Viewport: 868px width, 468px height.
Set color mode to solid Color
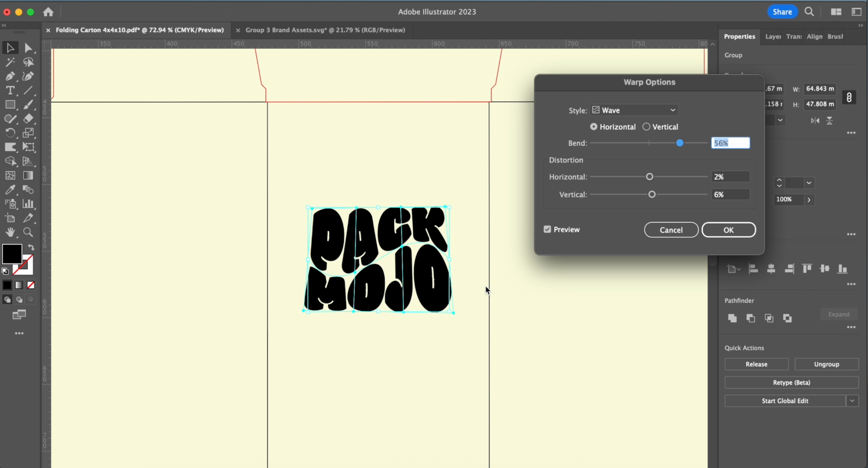7,285
